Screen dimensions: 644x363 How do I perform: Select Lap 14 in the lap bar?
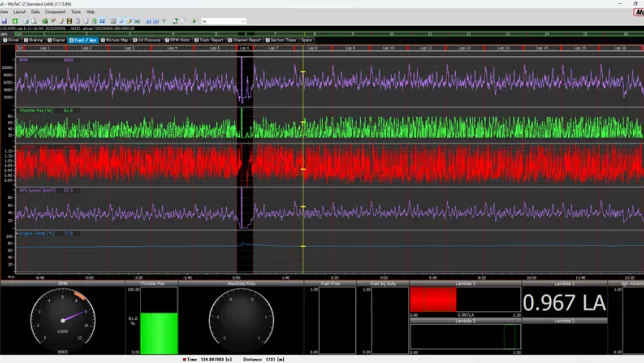[542, 48]
